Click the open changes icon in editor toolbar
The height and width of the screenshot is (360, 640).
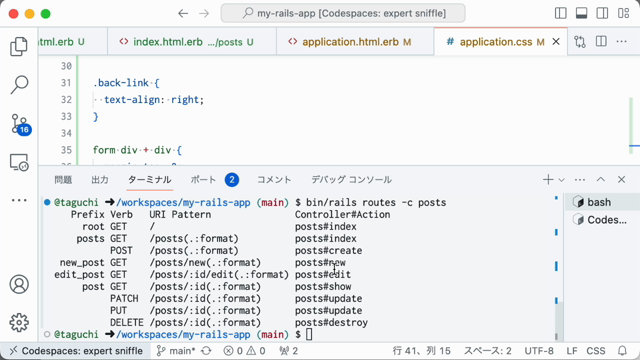[x=580, y=42]
